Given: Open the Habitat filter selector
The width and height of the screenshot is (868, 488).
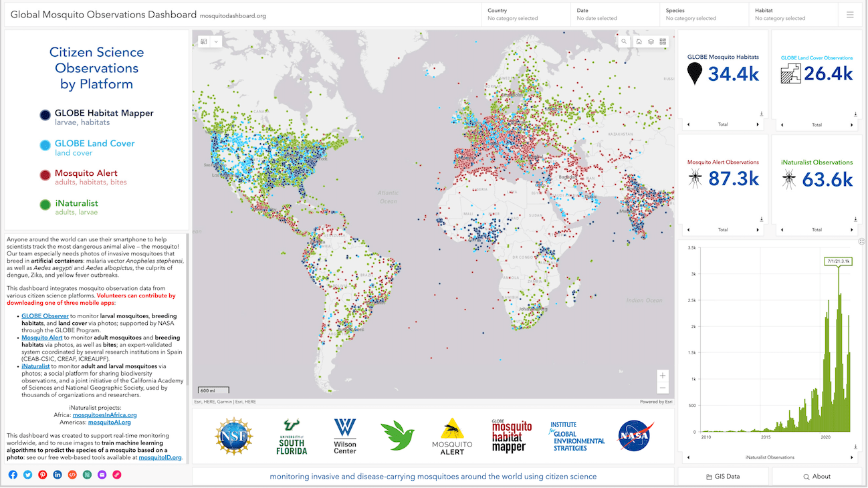Looking at the screenshot, I should click(x=793, y=14).
